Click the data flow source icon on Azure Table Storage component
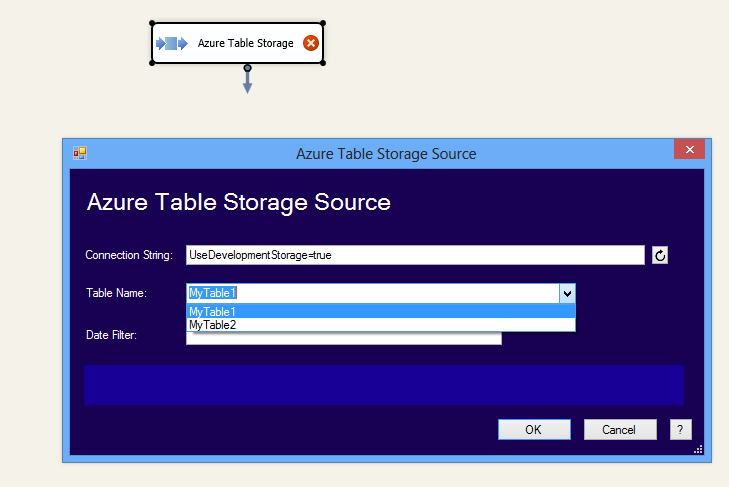This screenshot has height=487, width=729. pyautogui.click(x=172, y=43)
